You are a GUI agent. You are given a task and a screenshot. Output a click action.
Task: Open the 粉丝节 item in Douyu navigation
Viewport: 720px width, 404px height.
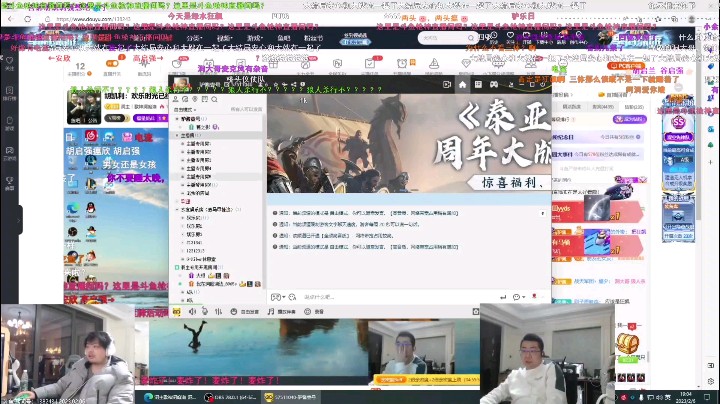click(313, 38)
